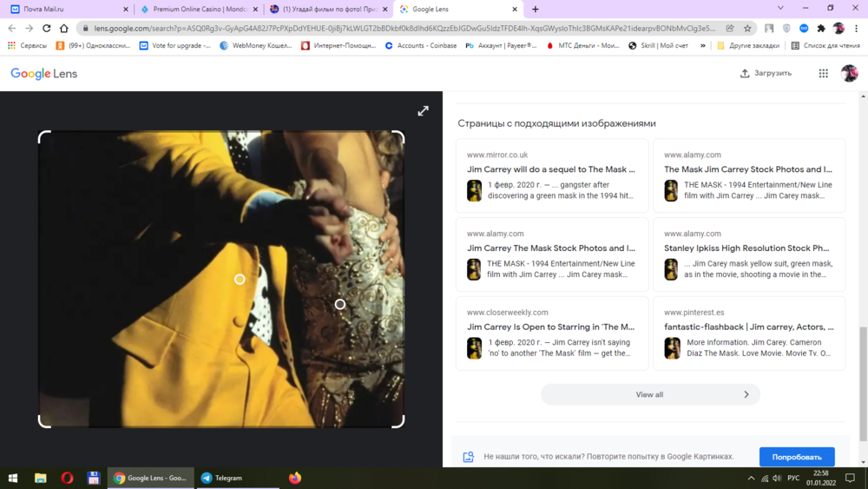Click the pinterest.es result thumbnail

coord(672,347)
